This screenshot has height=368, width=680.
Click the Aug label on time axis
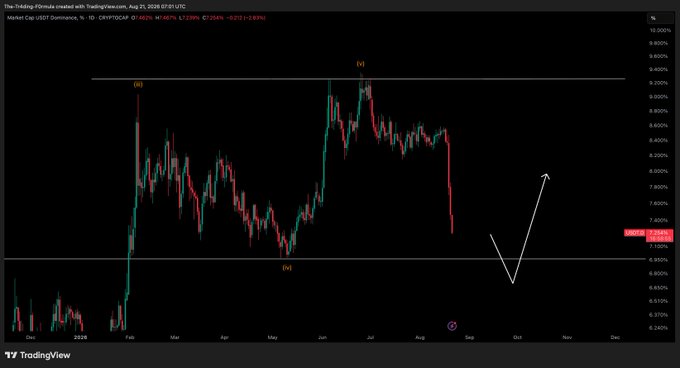420,337
